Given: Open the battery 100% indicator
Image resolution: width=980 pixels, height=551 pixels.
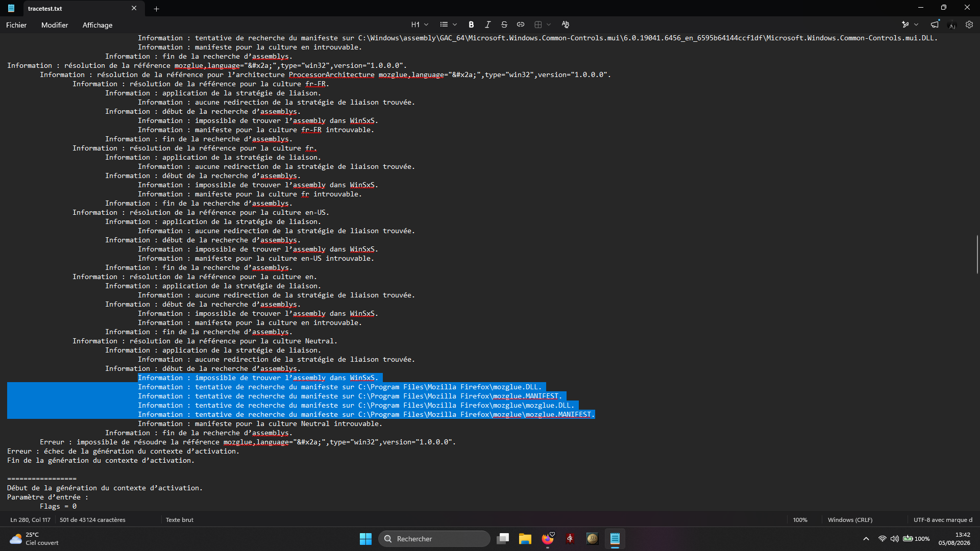Looking at the screenshot, I should point(916,539).
